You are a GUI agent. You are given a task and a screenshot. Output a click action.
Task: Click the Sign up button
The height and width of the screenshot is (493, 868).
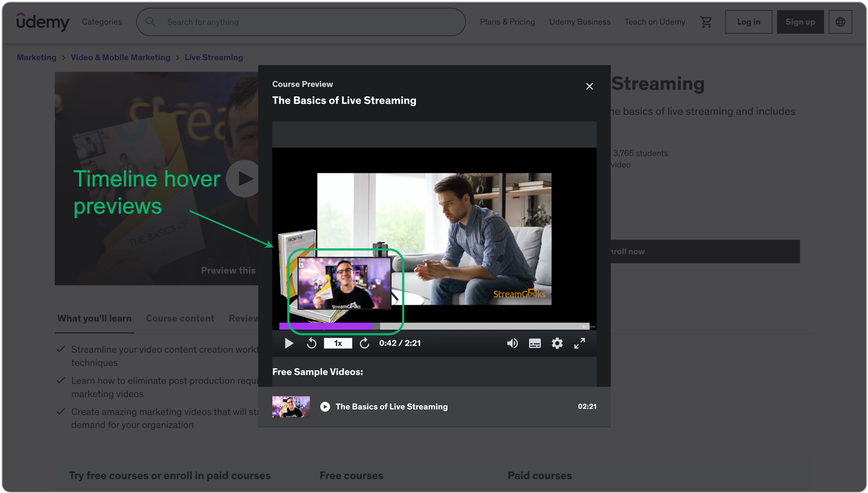click(x=800, y=22)
